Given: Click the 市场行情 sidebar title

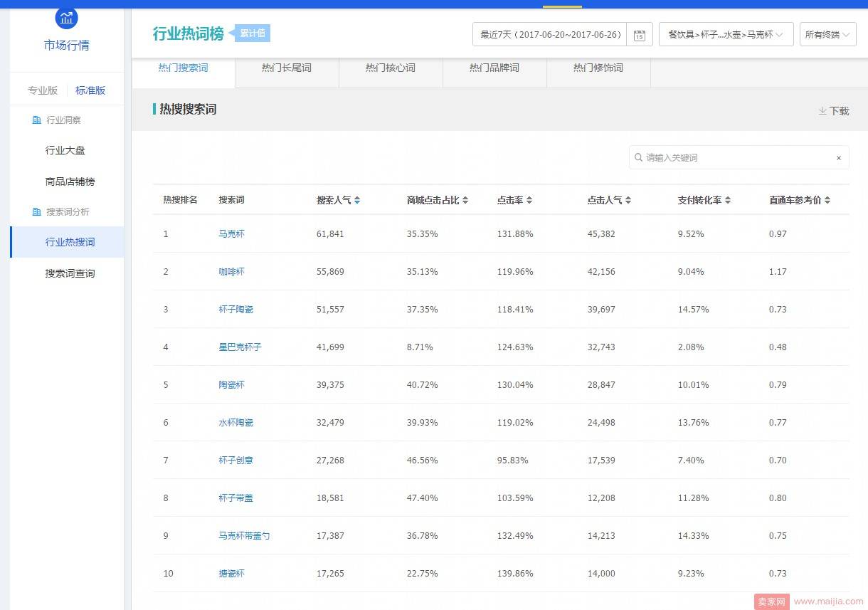Looking at the screenshot, I should [66, 46].
